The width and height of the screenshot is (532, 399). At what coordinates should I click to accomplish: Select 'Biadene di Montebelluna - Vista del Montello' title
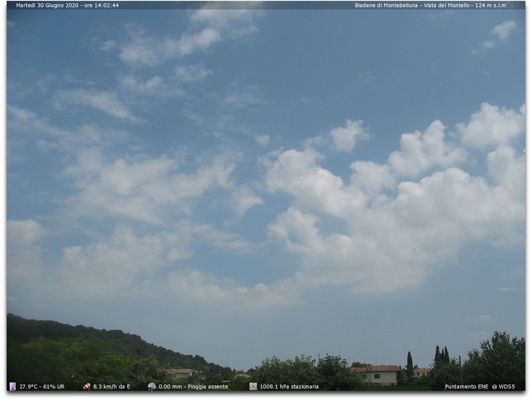coord(412,5)
